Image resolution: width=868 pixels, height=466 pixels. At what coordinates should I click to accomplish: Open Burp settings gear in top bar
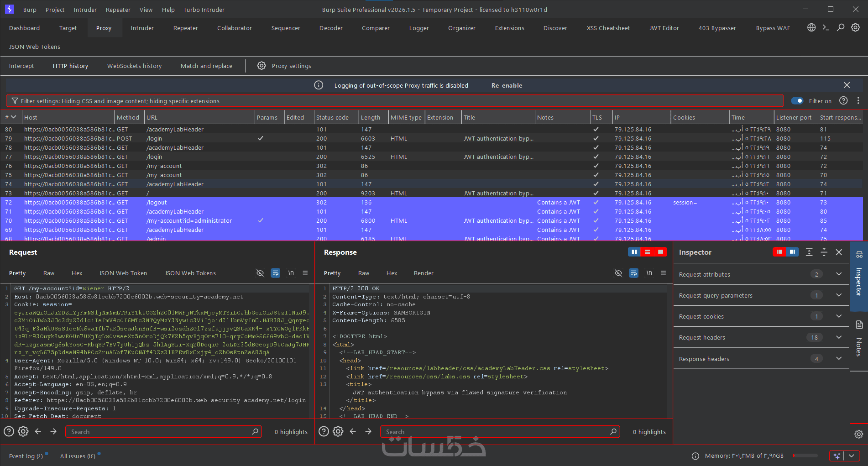tap(856, 27)
